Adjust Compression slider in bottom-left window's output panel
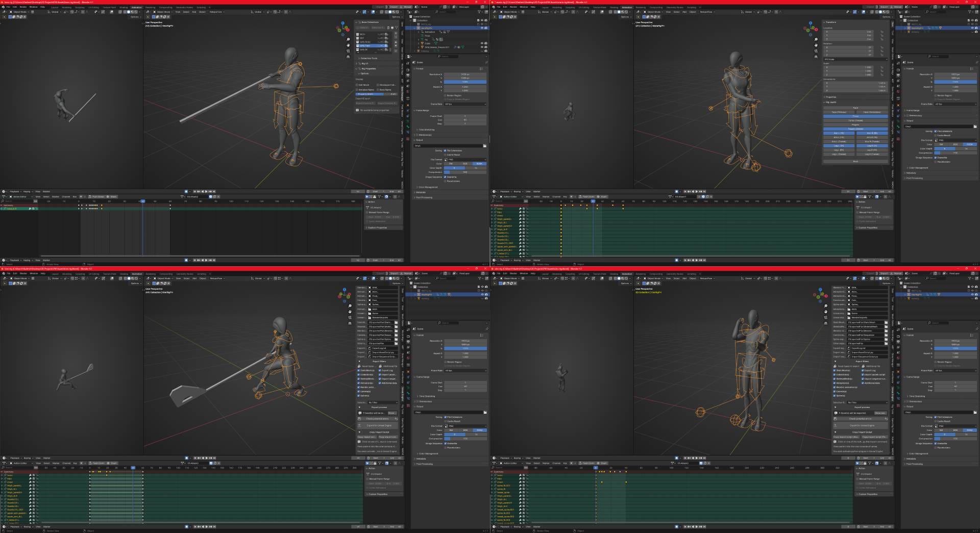The height and width of the screenshot is (533, 980). click(464, 439)
